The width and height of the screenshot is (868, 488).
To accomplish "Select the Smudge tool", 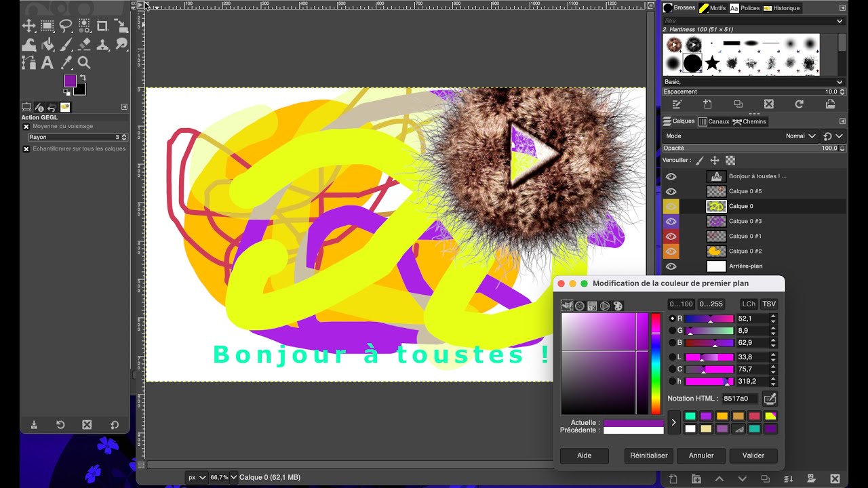I will click(x=121, y=45).
